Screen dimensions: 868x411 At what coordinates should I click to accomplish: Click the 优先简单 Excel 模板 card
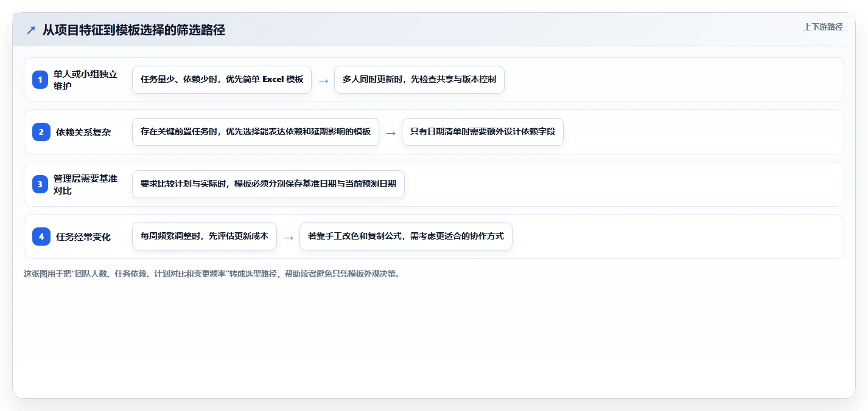(x=222, y=80)
